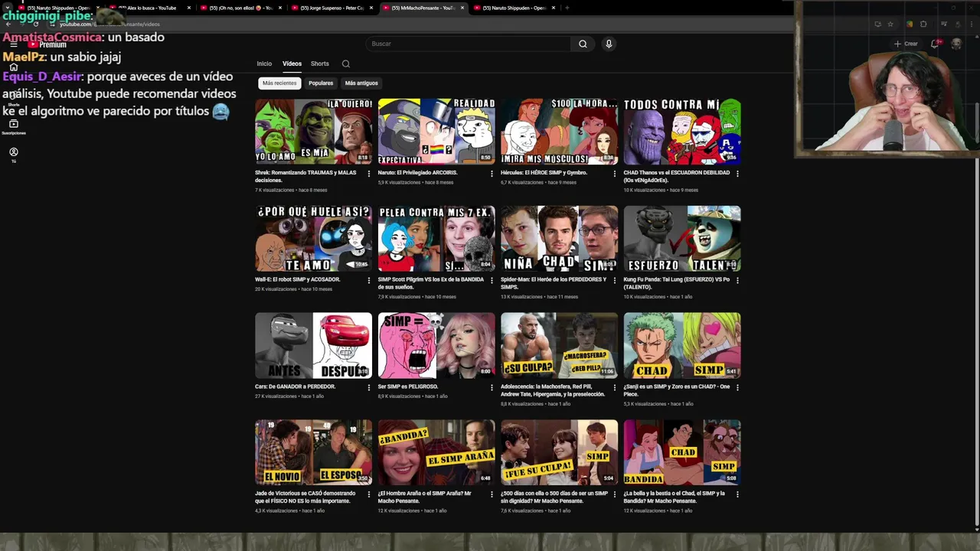Click the YouTube Premium logo
This screenshot has height=551, width=980.
[47, 44]
